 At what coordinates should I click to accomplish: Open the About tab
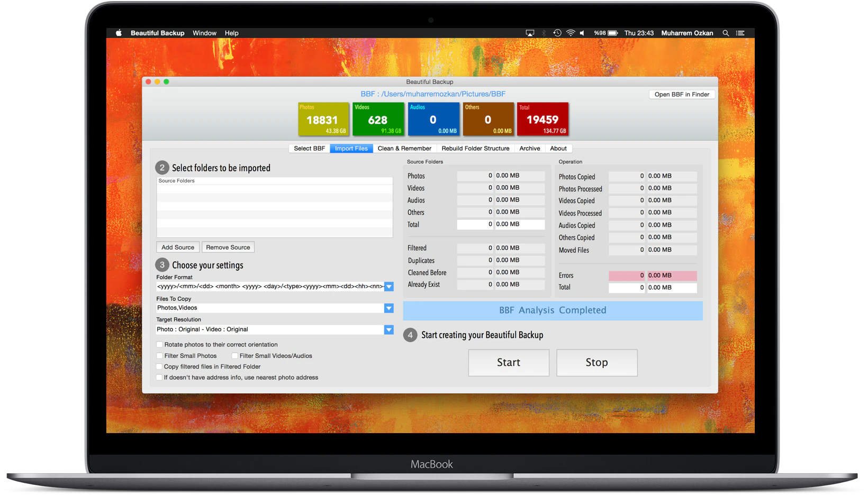(x=558, y=149)
